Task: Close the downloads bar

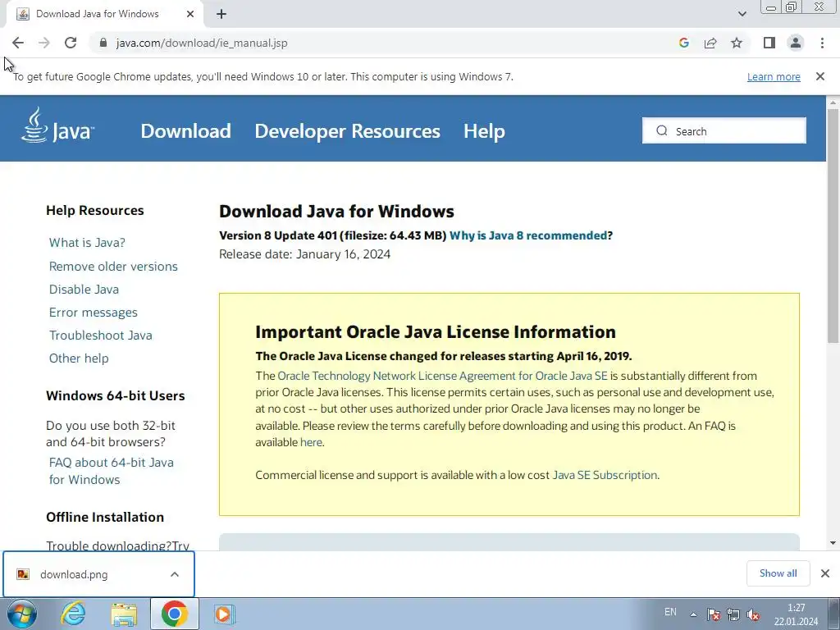Action: click(825, 573)
